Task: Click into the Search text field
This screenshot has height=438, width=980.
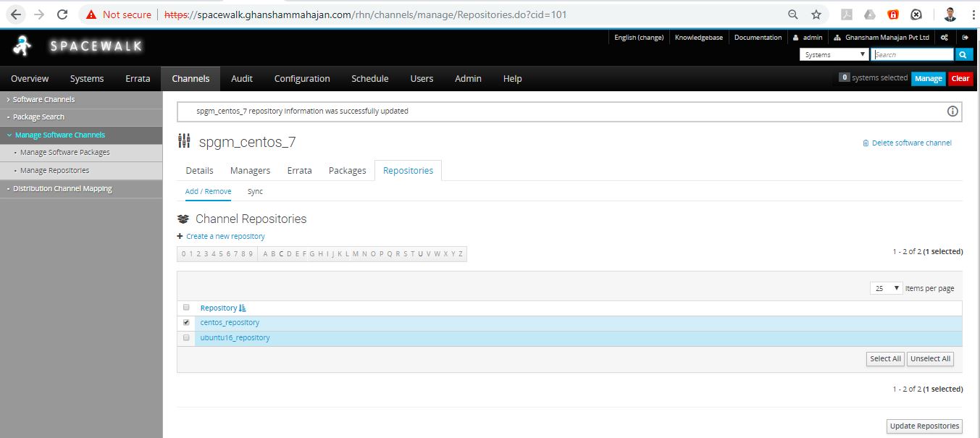Action: (x=913, y=55)
